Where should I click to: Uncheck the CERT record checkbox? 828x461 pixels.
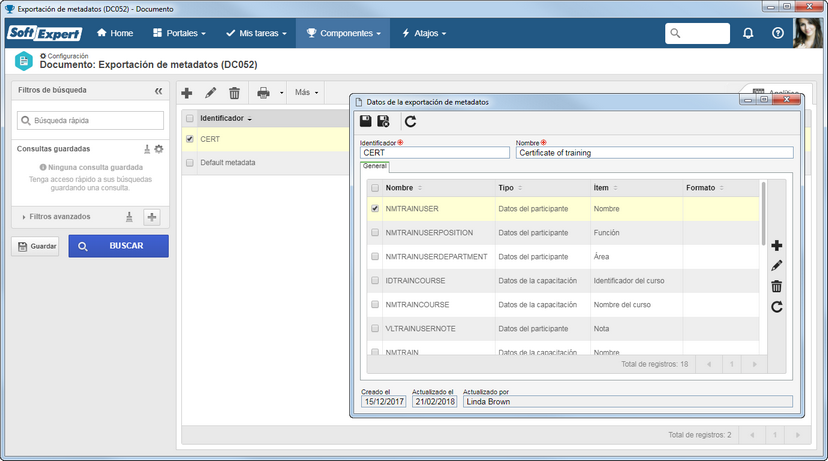[190, 139]
